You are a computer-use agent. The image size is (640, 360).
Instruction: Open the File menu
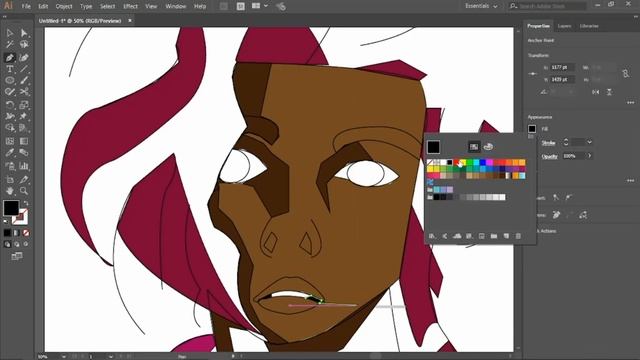pos(26,6)
